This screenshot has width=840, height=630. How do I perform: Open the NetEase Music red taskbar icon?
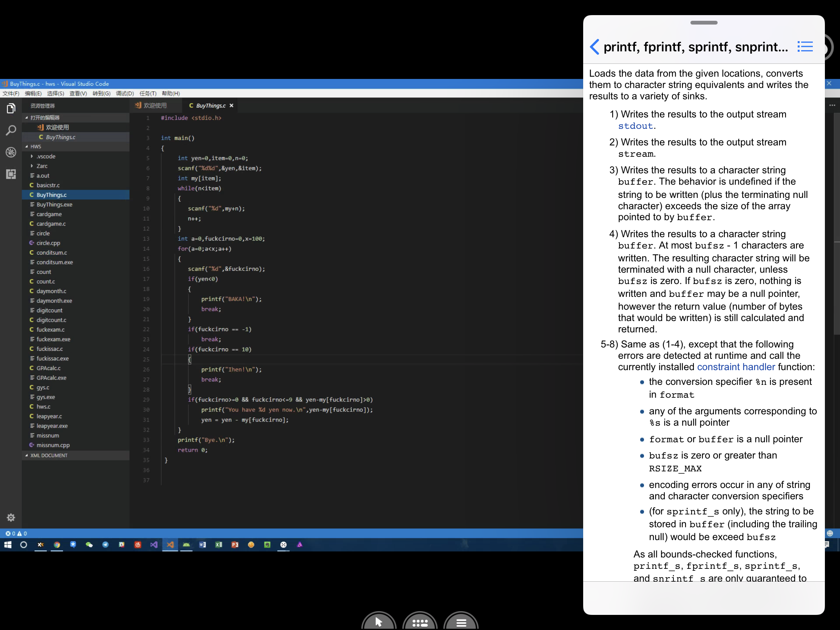tap(138, 545)
